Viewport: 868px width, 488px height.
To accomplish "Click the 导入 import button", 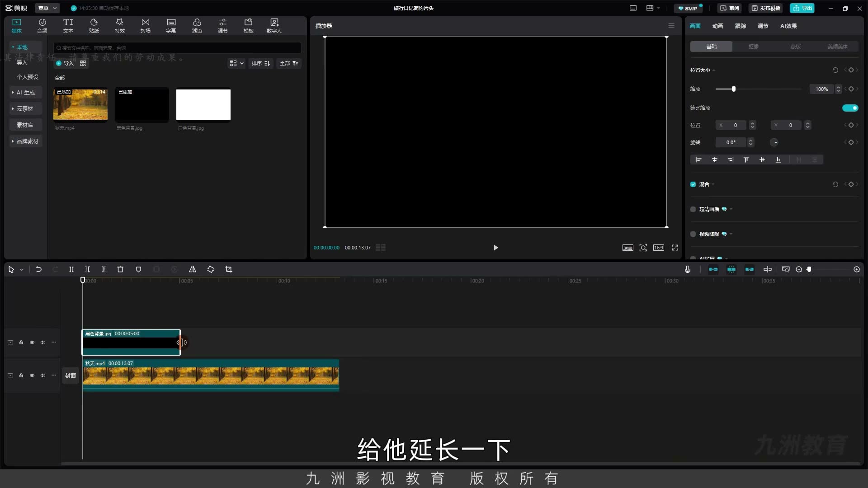I will 65,63.
